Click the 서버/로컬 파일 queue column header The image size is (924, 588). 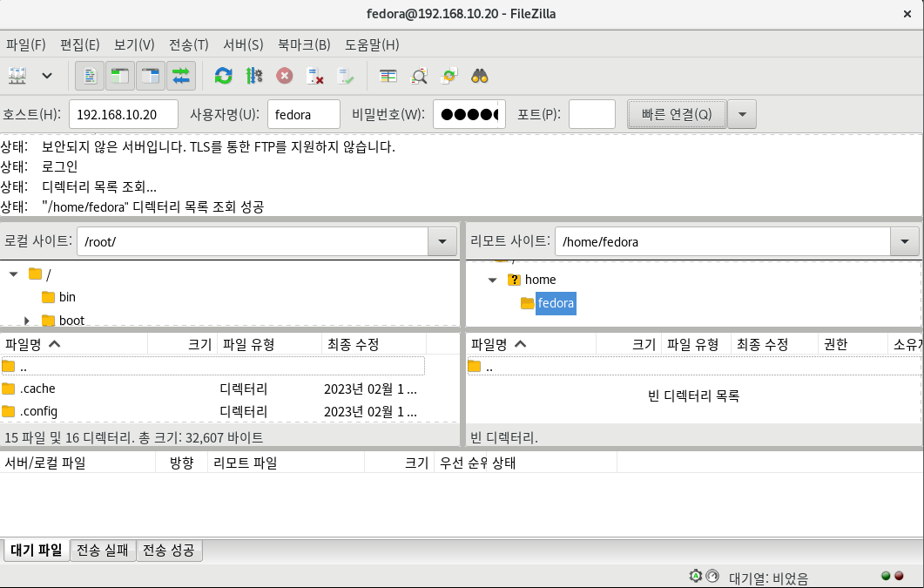[x=78, y=463]
